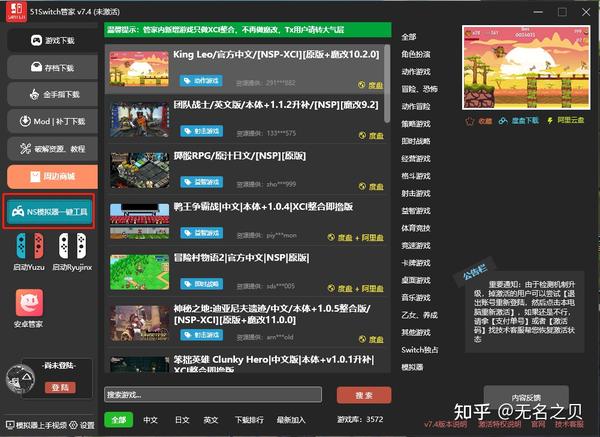Image resolution: width=600 pixels, height=437 pixels.
Task: Click 鸭王争霸战 game thumbnail
Action: click(139, 222)
